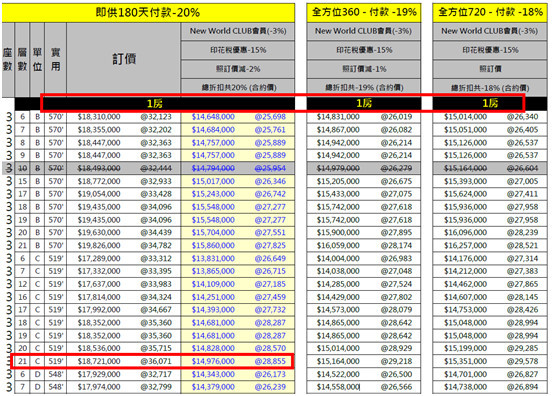Click the 1房 label in the first black band
The width and height of the screenshot is (558, 396).
pos(154,104)
